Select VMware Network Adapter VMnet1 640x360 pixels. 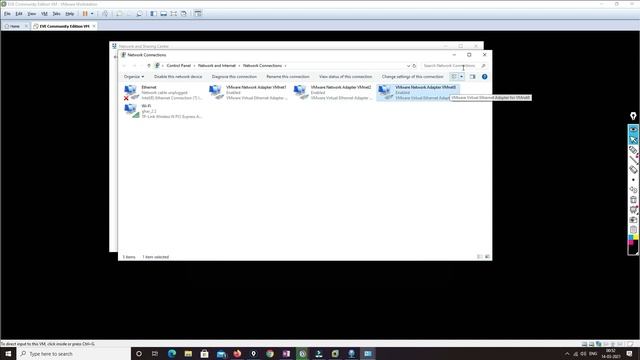248,93
